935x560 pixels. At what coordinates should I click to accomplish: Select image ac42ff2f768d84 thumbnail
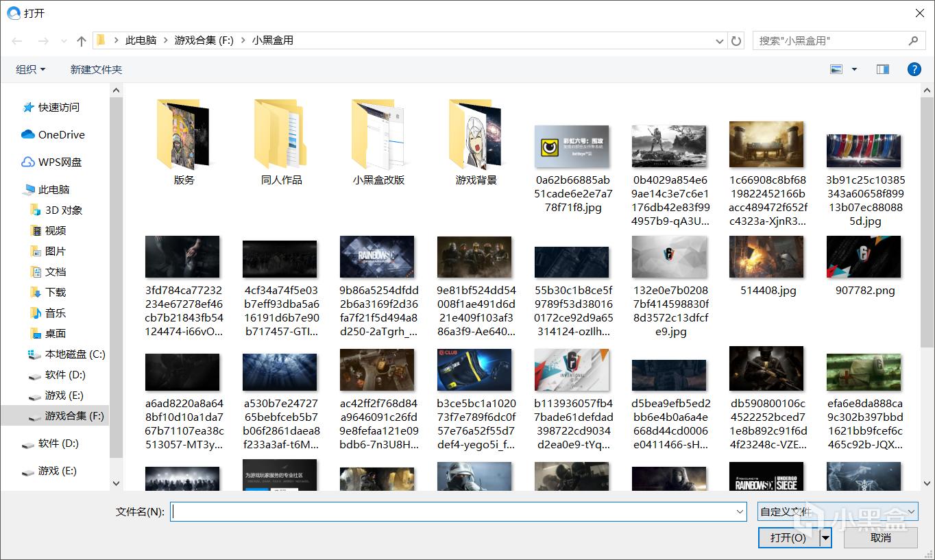377,370
